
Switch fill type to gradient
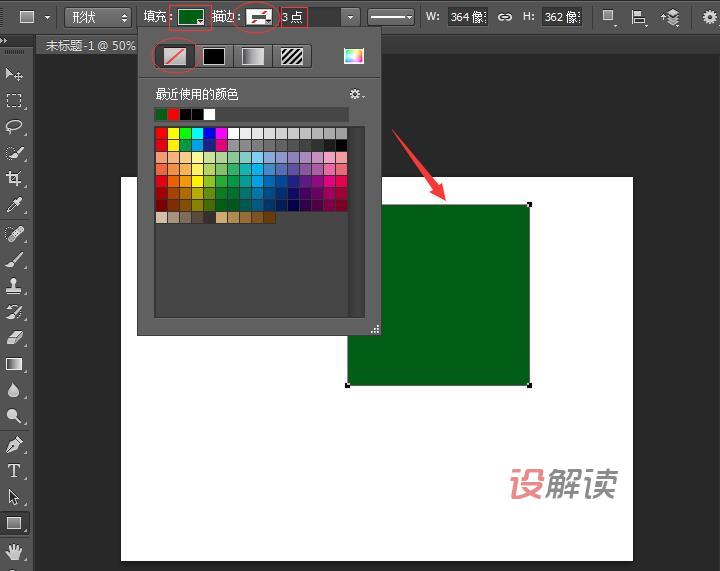click(x=253, y=56)
